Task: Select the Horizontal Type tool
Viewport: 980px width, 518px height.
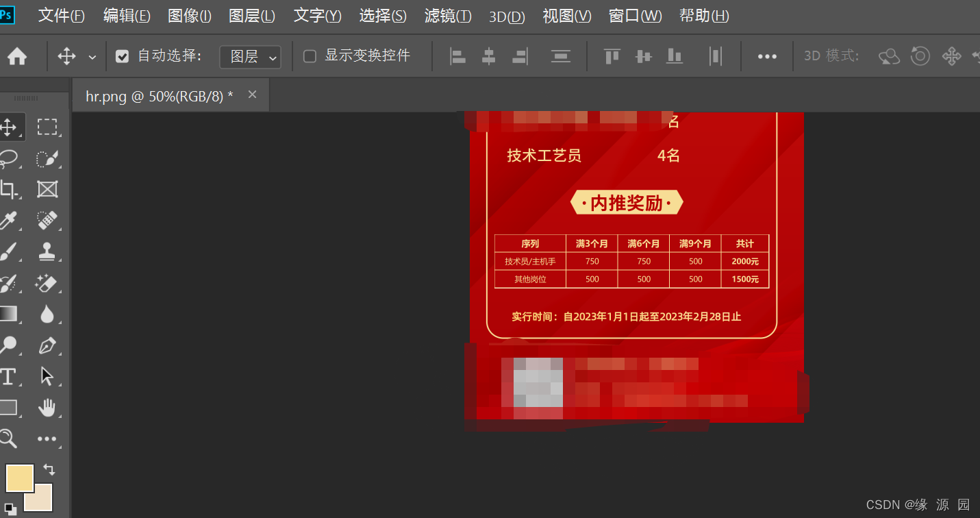Action: (8, 376)
